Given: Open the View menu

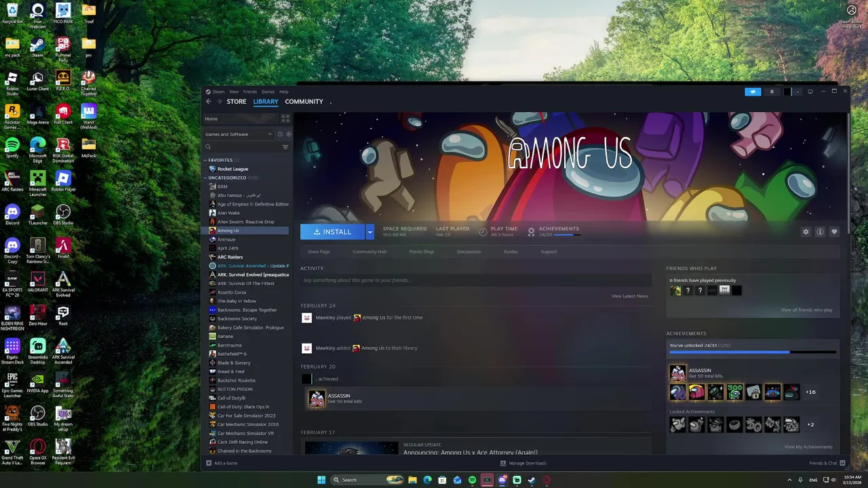Looking at the screenshot, I should coord(234,91).
